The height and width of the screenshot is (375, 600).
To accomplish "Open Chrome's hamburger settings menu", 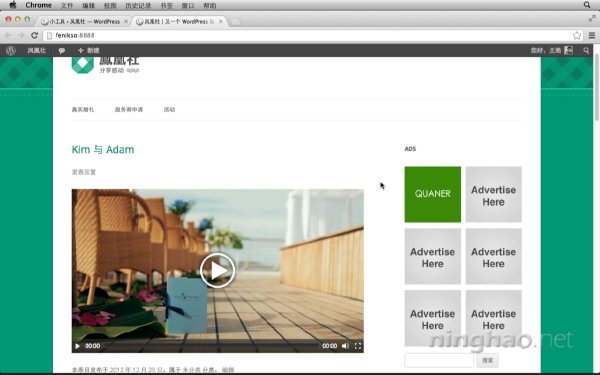I will tap(592, 35).
